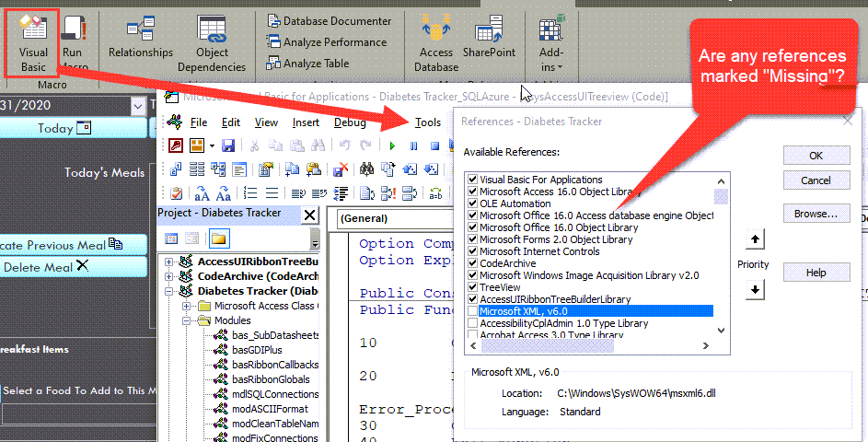Check the Microsoft XML, v6.0 reference
Image resolution: width=868 pixels, height=442 pixels.
click(473, 311)
